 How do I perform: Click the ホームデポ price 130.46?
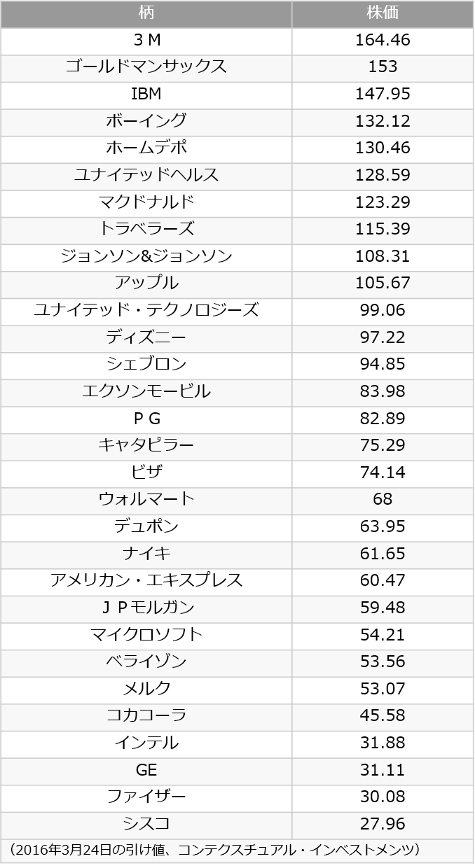(383, 149)
